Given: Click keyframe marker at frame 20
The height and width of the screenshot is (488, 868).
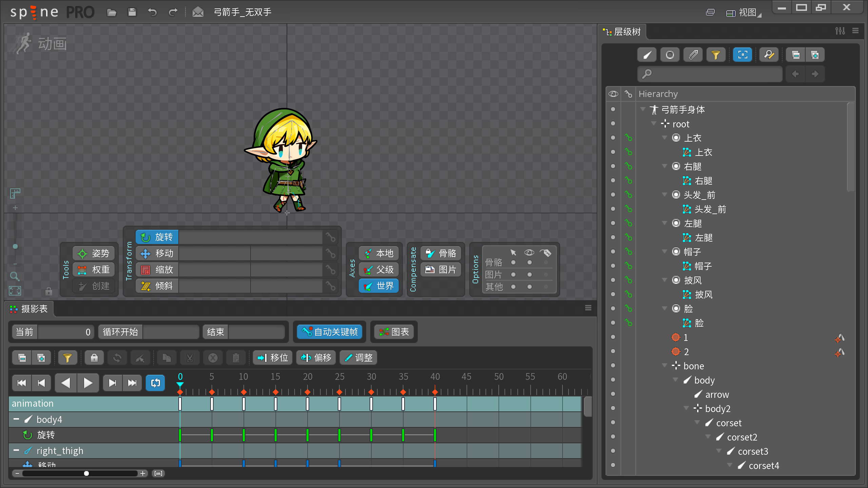Looking at the screenshot, I should [x=308, y=392].
